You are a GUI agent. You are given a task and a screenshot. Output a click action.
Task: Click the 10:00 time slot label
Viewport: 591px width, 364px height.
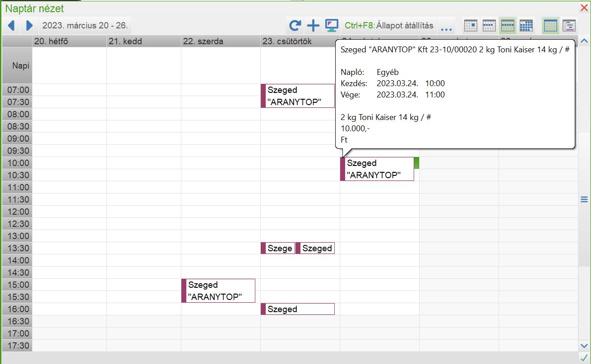click(x=17, y=163)
